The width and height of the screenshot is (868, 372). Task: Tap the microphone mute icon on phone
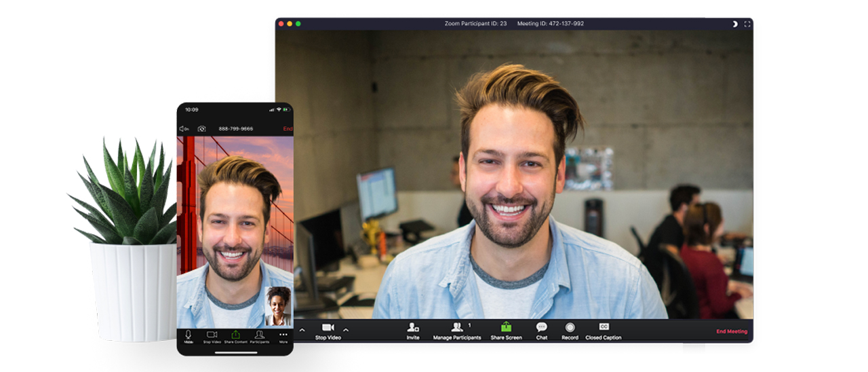[x=189, y=337]
